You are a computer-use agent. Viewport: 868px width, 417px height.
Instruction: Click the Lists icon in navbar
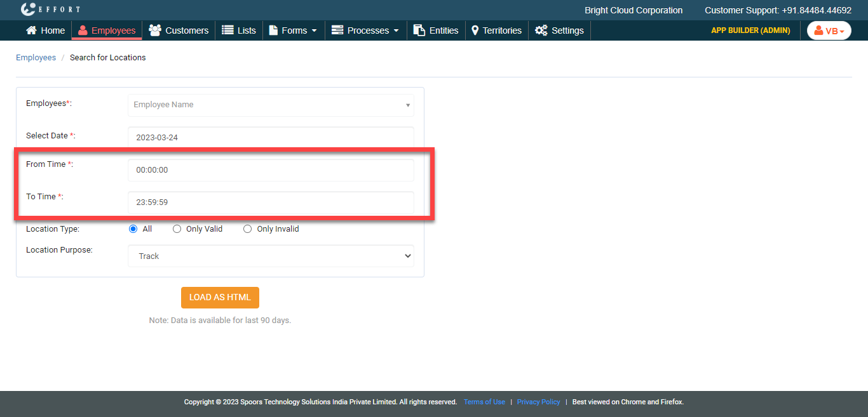(227, 30)
